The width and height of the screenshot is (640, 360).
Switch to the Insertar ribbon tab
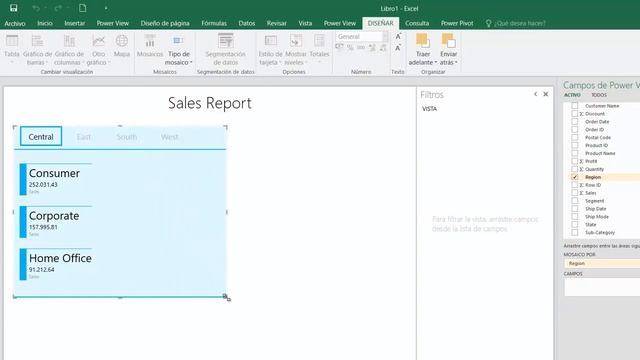pyautogui.click(x=75, y=23)
